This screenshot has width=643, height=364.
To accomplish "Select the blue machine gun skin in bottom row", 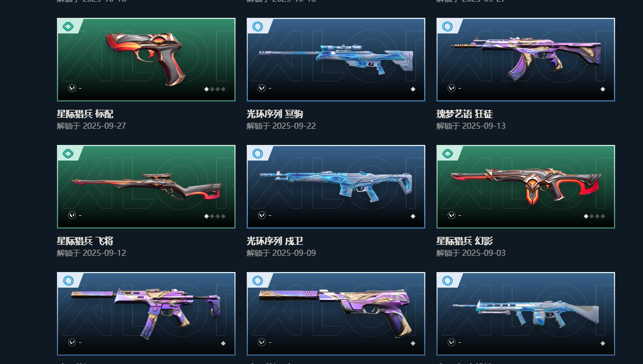I will 526,314.
